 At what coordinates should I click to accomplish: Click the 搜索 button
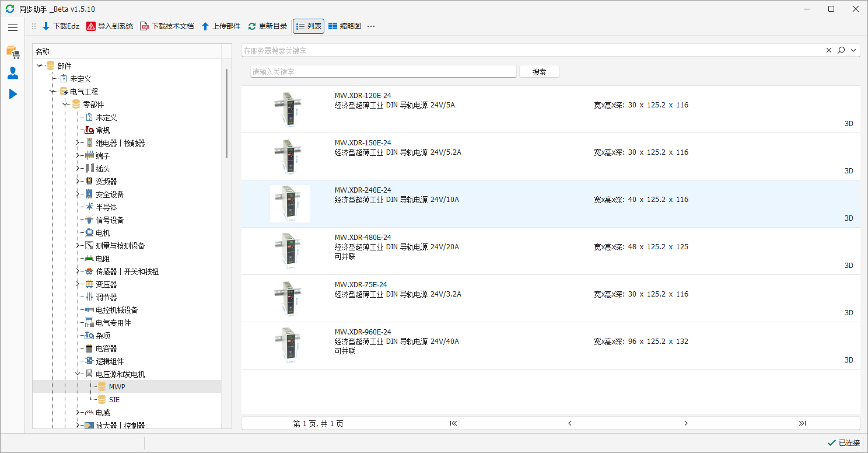[539, 72]
